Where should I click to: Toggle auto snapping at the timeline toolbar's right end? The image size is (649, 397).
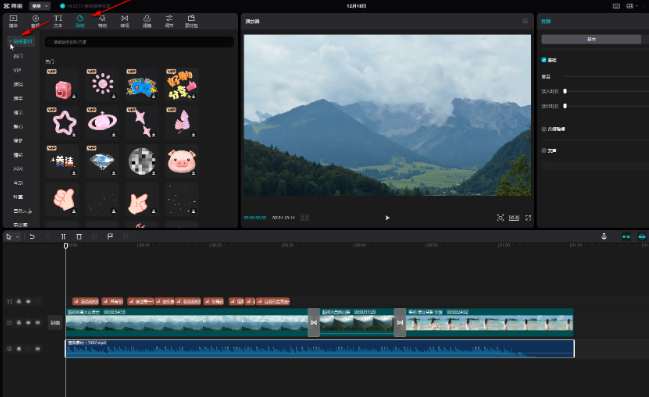pyautogui.click(x=642, y=237)
